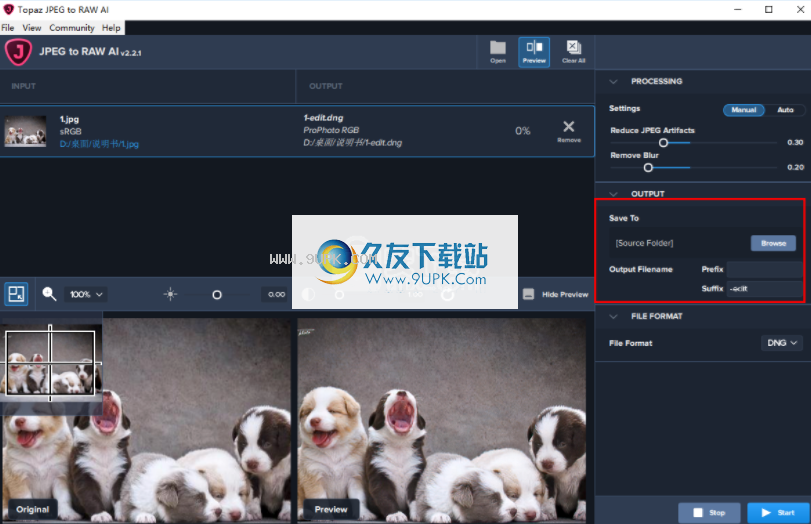Screen dimensions: 811x524
Task: Click the sRGB input color space text
Action: point(70,131)
